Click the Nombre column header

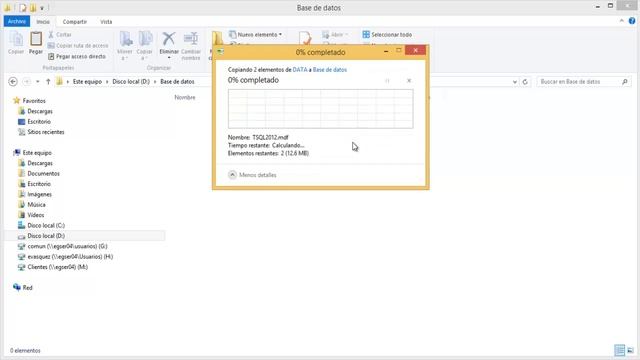point(185,97)
